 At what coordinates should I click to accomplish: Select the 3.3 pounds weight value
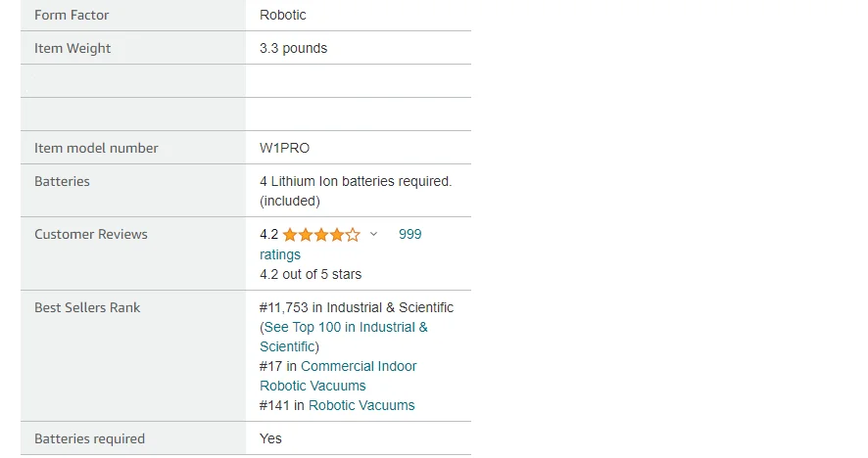293,48
